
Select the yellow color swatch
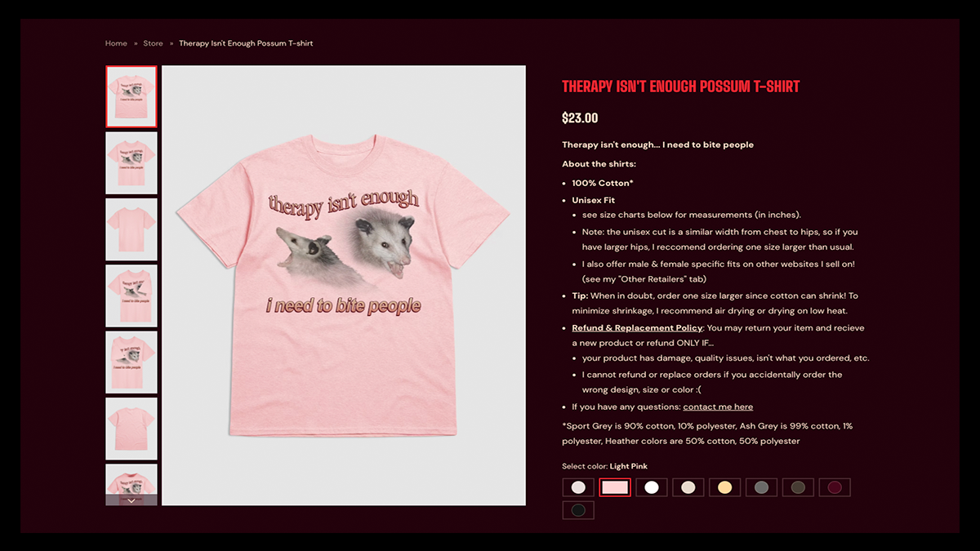724,487
